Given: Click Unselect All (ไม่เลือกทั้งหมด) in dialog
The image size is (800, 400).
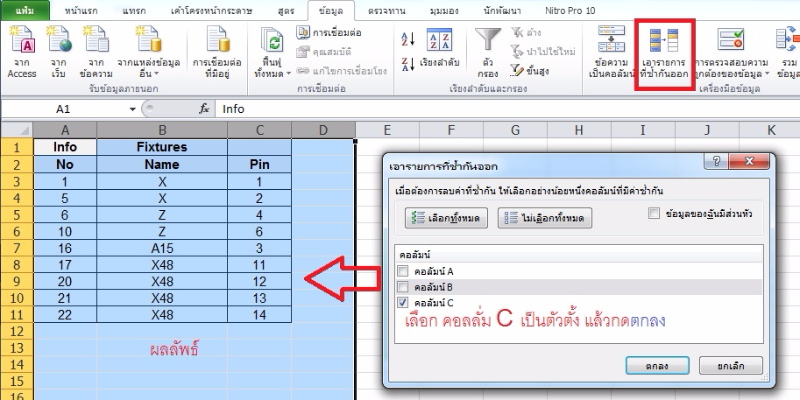Looking at the screenshot, I should 545,218.
